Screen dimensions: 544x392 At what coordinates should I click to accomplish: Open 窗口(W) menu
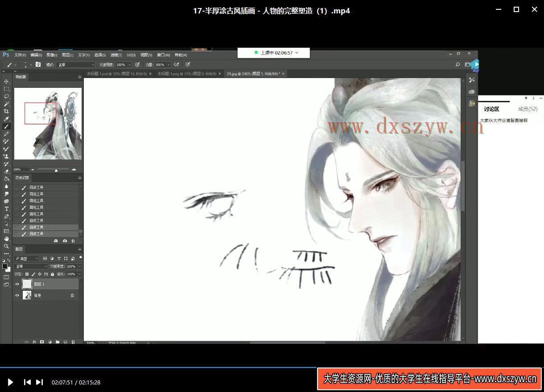pos(164,55)
